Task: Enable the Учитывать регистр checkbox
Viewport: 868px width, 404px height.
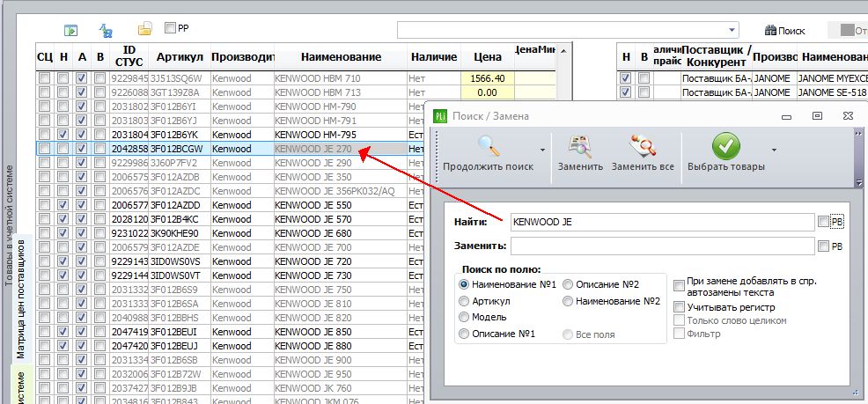Action: click(x=679, y=306)
